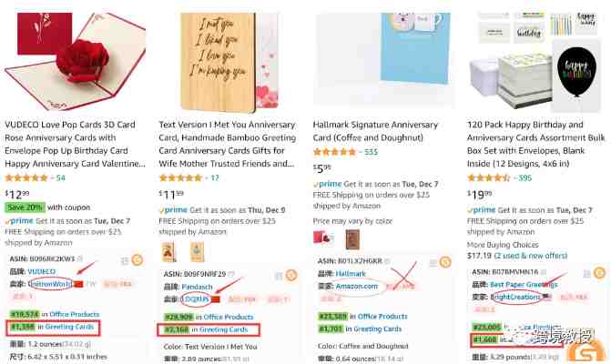Copy ASIN of the Hallmark card listing

pyautogui.click(x=387, y=261)
